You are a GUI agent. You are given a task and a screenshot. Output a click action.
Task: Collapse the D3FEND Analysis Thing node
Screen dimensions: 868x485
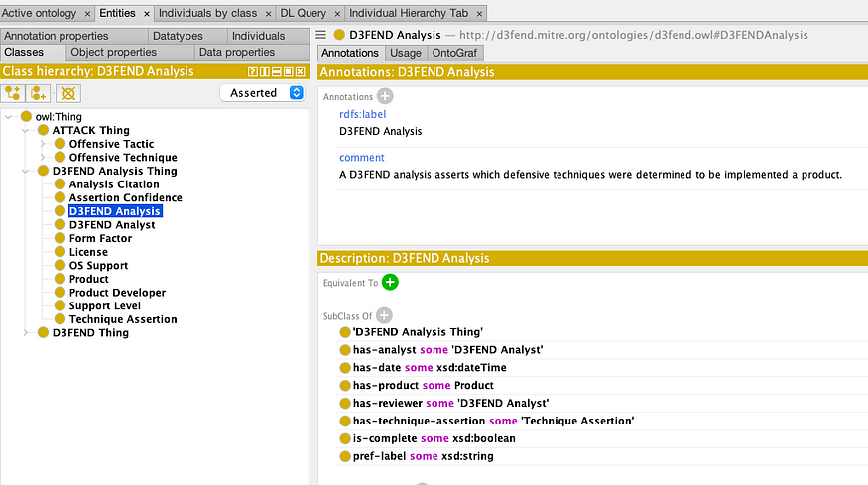click(25, 171)
